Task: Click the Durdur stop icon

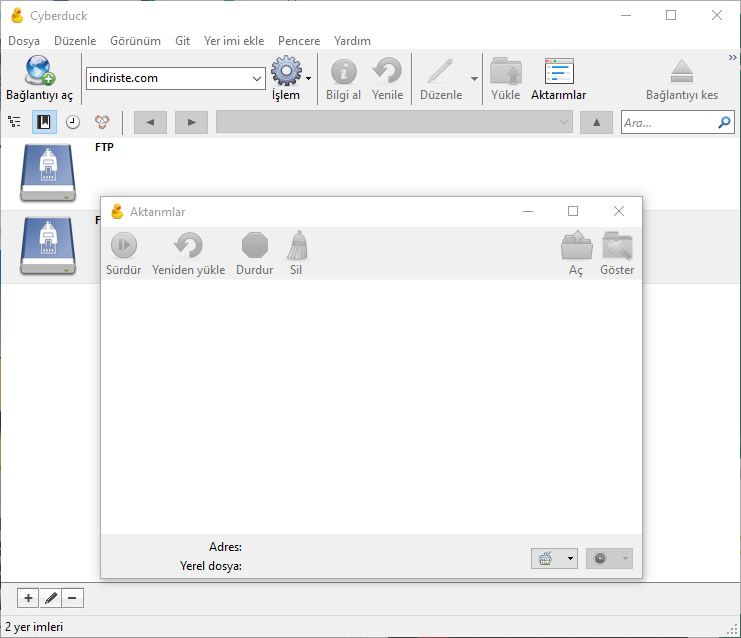Action: [x=255, y=245]
